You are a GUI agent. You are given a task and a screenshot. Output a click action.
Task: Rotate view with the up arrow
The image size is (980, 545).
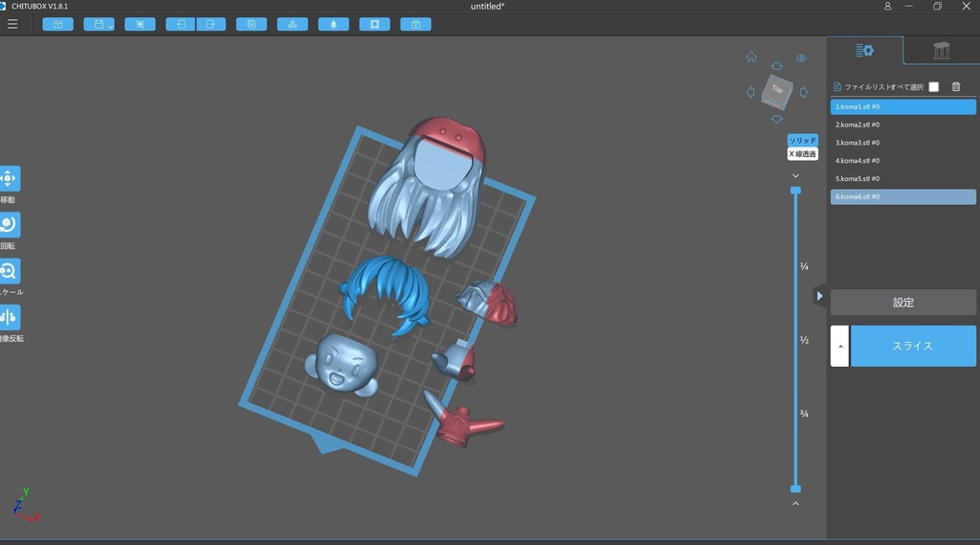[777, 66]
